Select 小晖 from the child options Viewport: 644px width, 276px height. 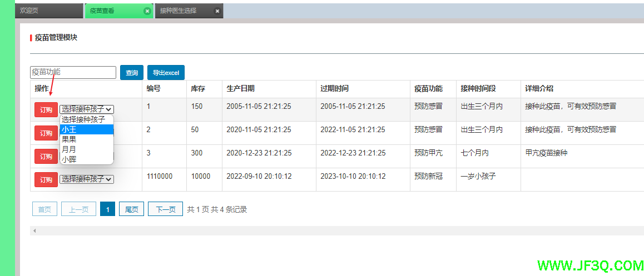point(86,159)
